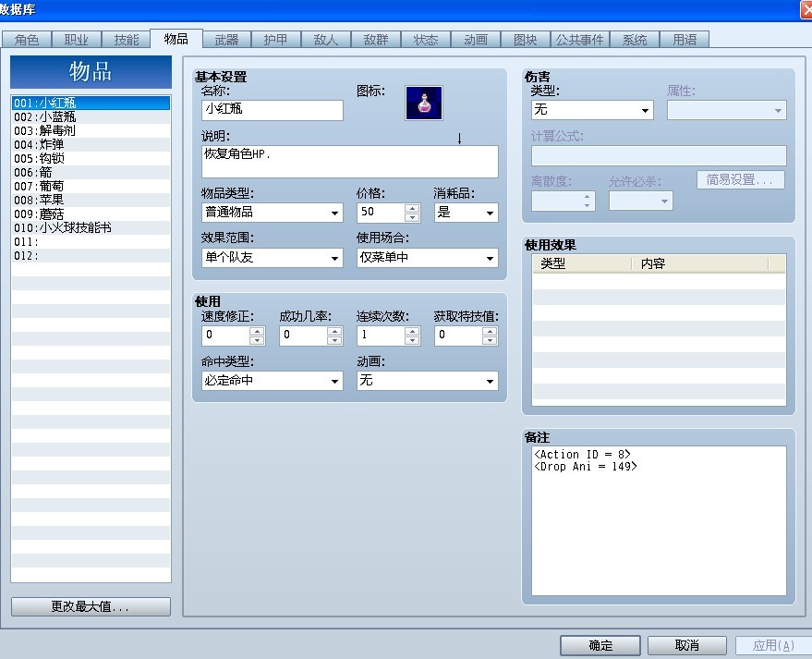812x659 pixels.
Task: Select item 001:小红瓶 in the list
Action: pyautogui.click(x=91, y=103)
